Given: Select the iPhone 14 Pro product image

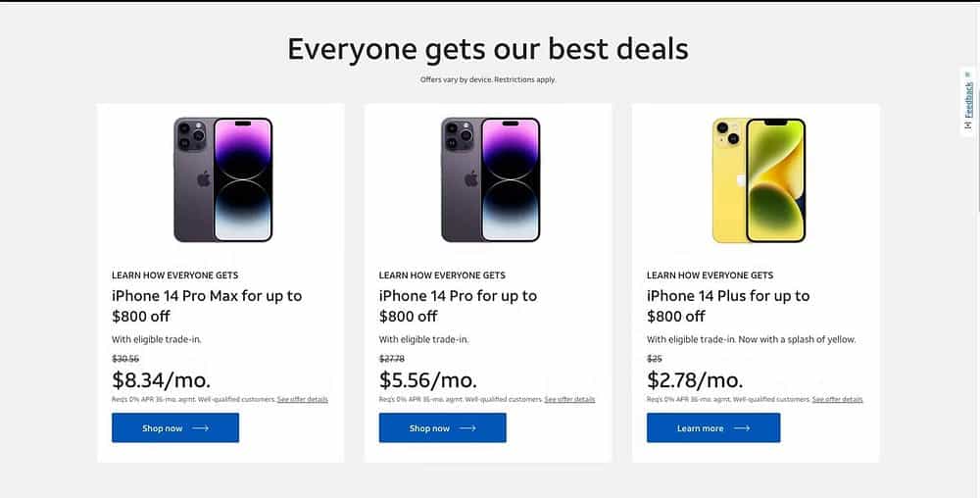Looking at the screenshot, I should coord(491,180).
